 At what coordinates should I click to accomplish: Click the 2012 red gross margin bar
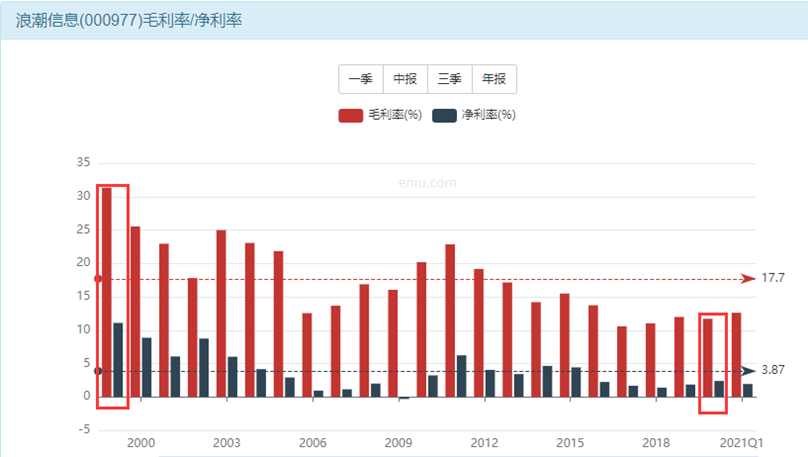(x=479, y=333)
